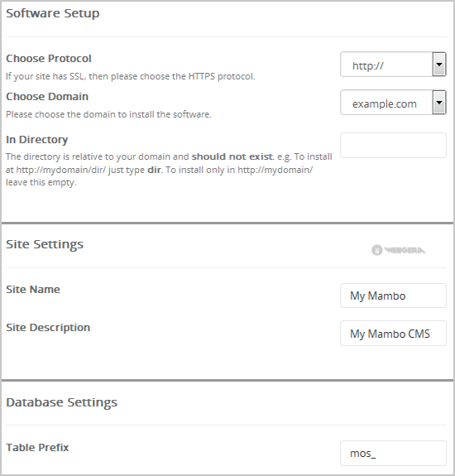Click the Site Name label
The image size is (455, 476).
(x=33, y=289)
